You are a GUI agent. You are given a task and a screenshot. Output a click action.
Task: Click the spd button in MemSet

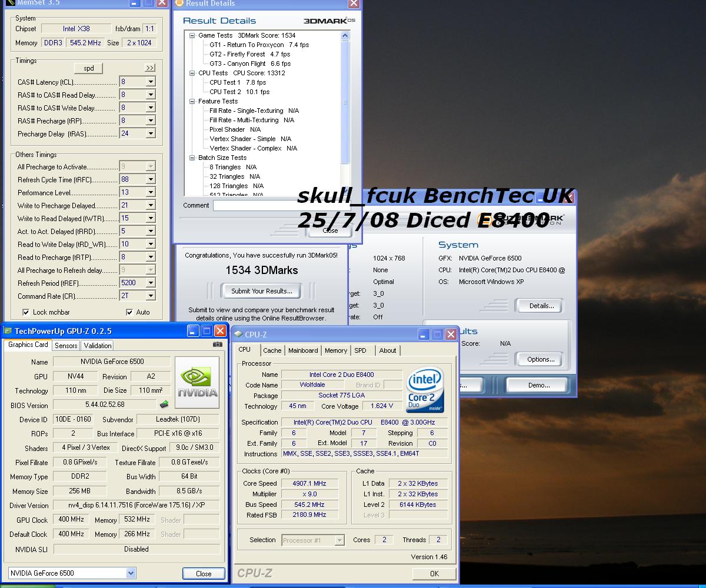coord(89,68)
